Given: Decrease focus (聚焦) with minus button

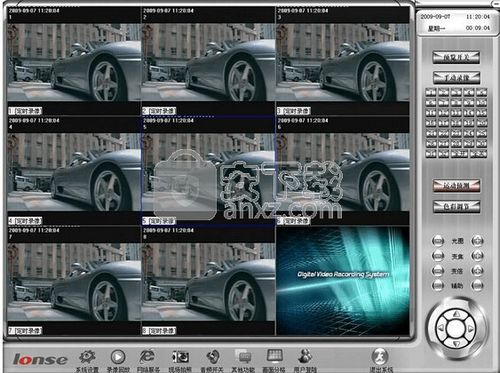Looking at the screenshot, I should (438, 256).
